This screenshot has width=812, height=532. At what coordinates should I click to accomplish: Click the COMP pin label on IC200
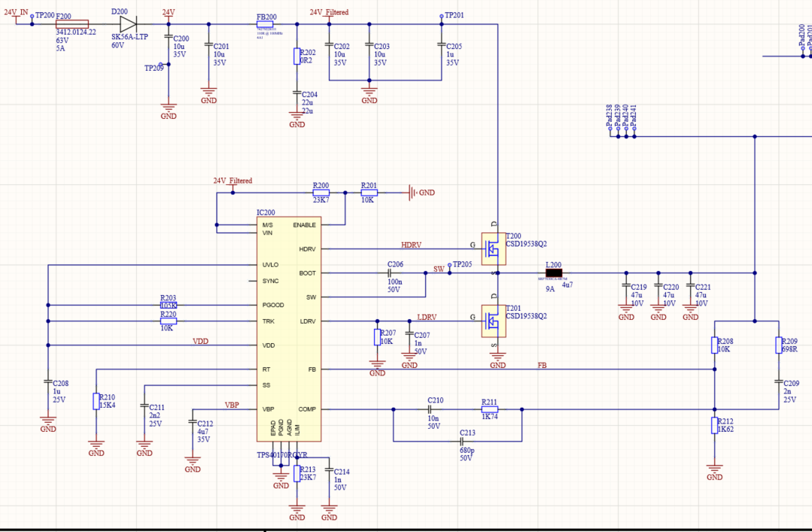click(x=307, y=409)
